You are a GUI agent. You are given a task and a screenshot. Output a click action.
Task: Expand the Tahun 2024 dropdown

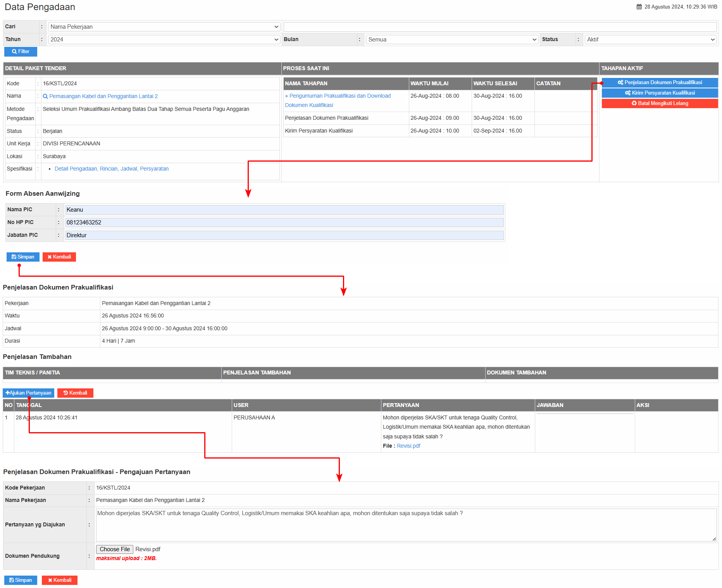click(164, 40)
